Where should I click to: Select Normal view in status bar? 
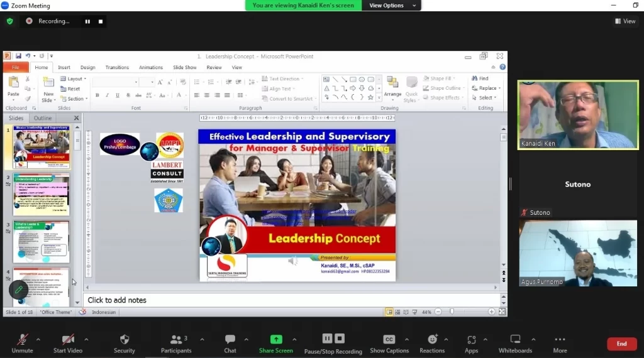[x=389, y=312]
